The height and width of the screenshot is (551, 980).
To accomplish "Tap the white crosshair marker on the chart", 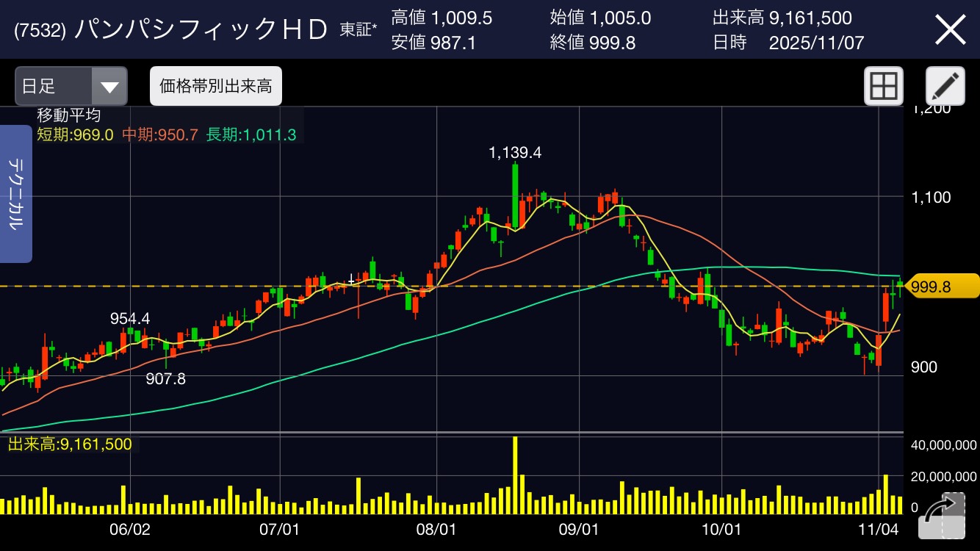I will (351, 281).
